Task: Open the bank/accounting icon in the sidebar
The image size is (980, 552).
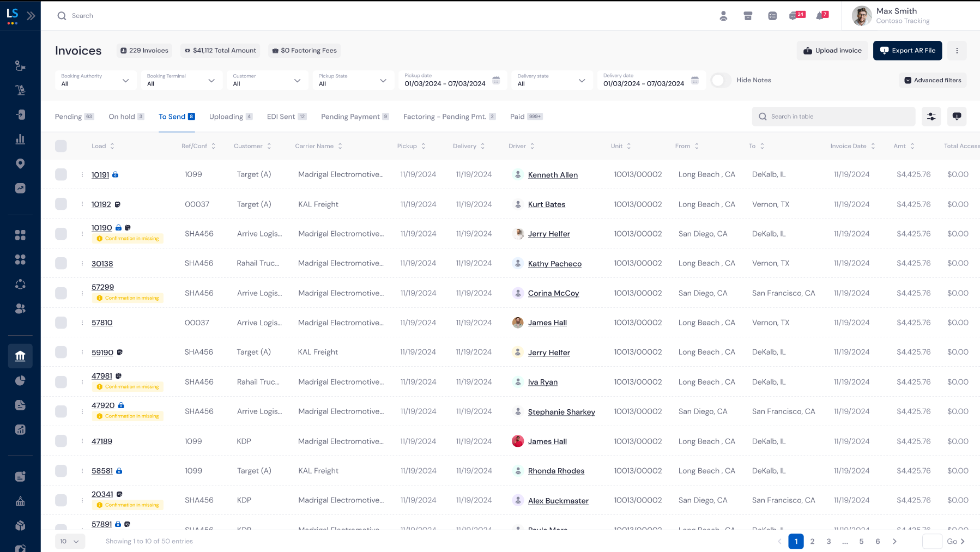Action: [x=20, y=356]
